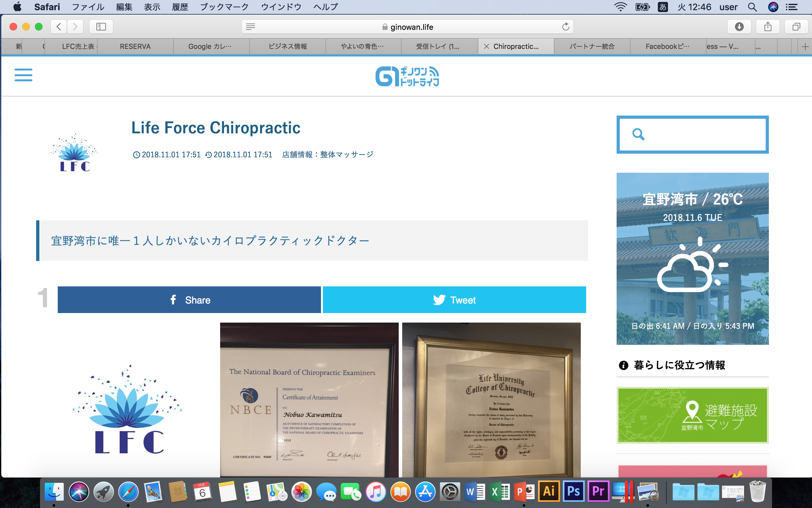Switch to the Facebookビ… tab
Viewport: 812px width, 508px height.
coord(668,46)
